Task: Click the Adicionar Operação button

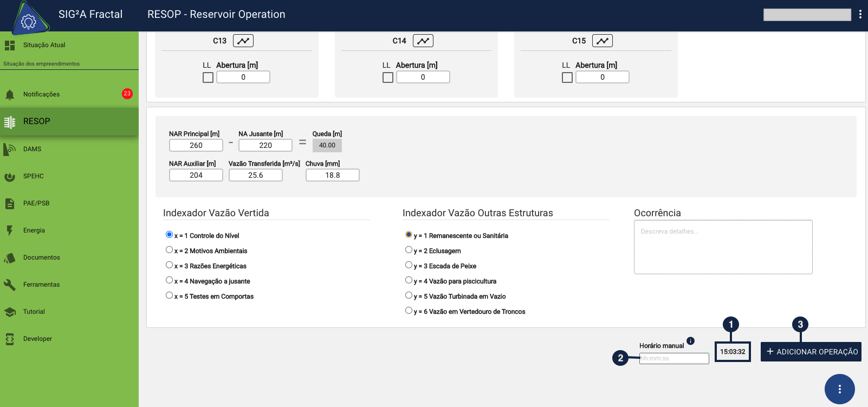Action: (811, 352)
